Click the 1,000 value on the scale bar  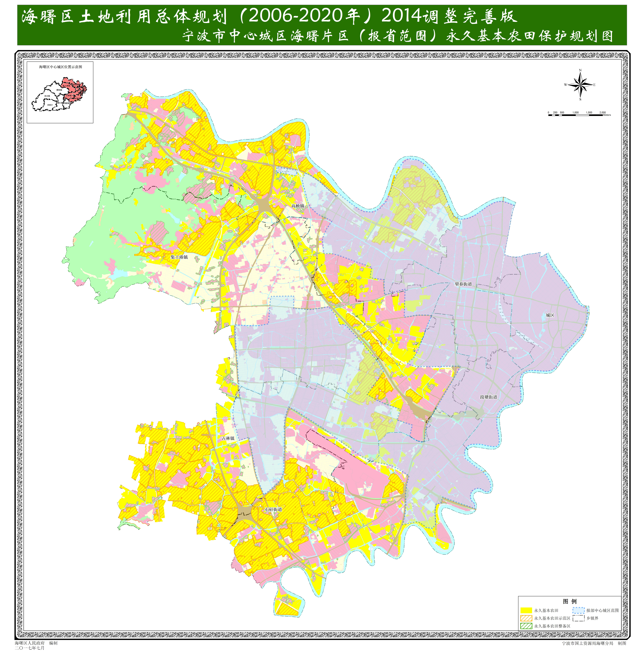click(x=576, y=113)
